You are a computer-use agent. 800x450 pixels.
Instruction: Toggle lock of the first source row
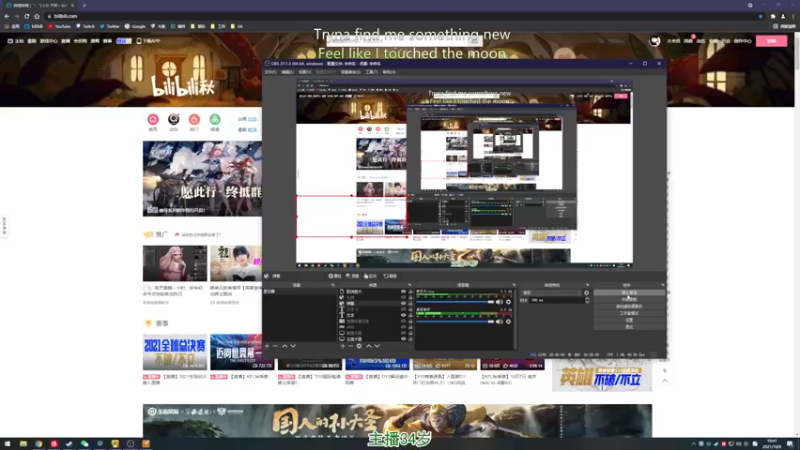click(410, 292)
